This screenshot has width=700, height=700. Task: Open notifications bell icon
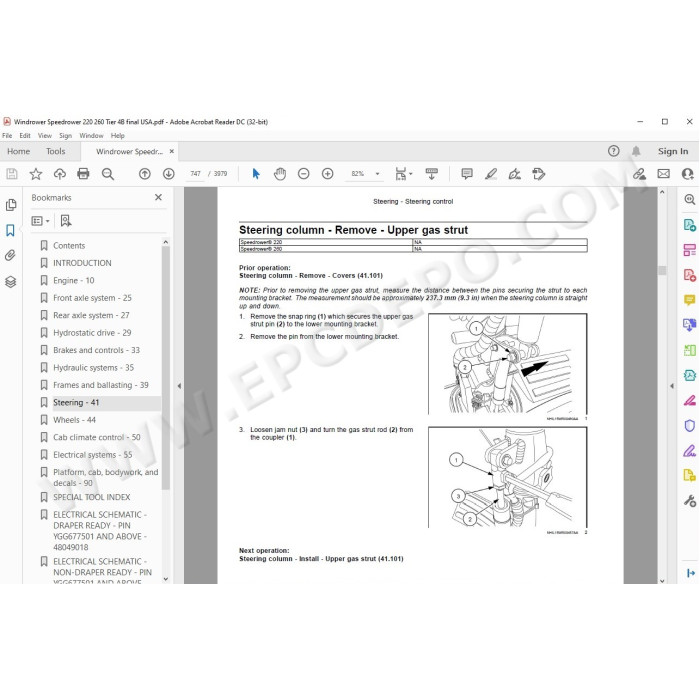coord(636,151)
